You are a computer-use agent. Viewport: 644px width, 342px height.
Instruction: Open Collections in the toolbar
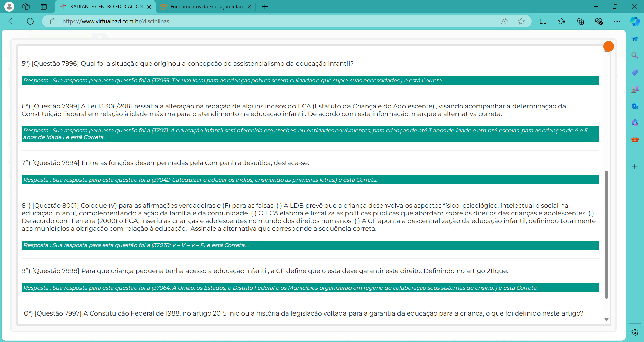pos(580,21)
